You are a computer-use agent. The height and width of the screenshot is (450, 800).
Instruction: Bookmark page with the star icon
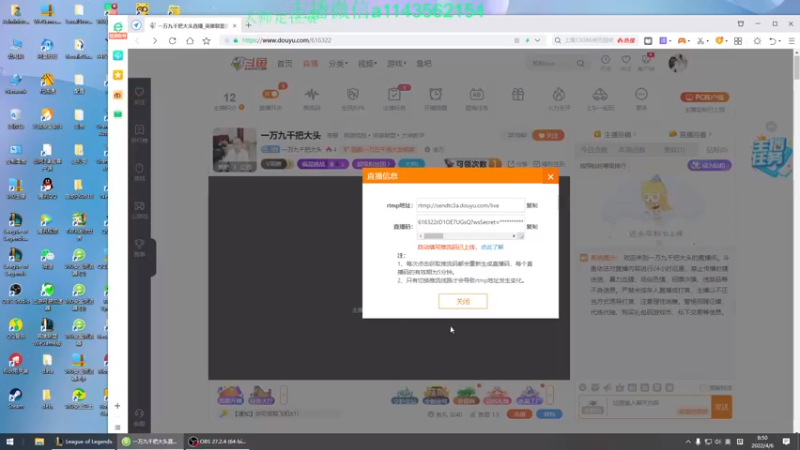click(207, 40)
